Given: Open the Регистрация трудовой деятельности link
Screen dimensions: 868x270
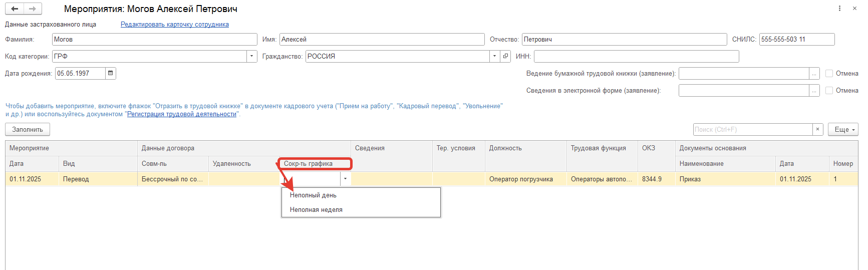Looking at the screenshot, I should (181, 114).
